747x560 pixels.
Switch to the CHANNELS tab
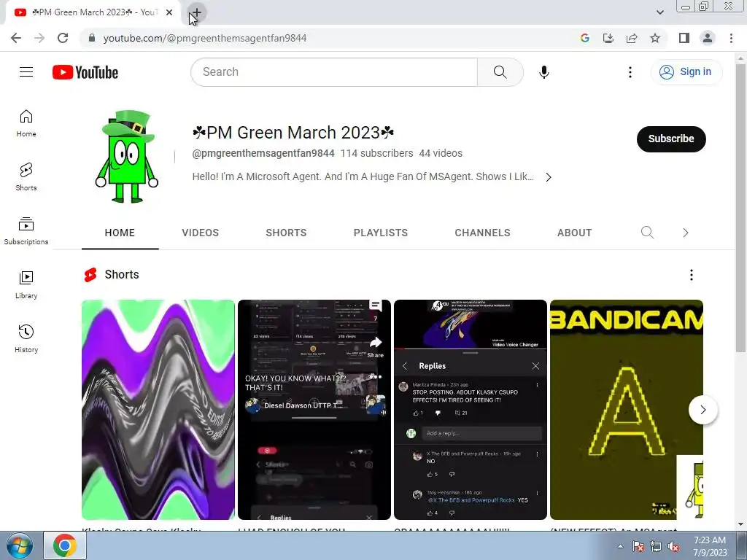pos(482,233)
